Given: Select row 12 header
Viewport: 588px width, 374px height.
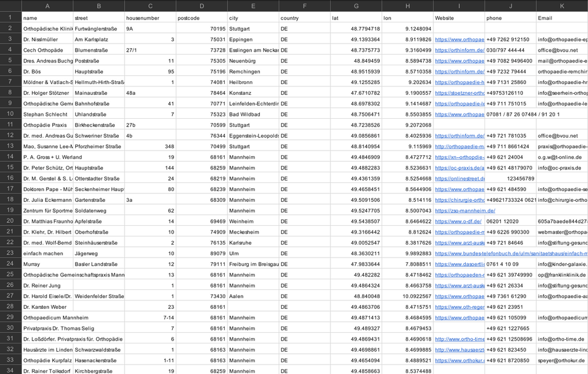Looking at the screenshot, I should point(11,135).
